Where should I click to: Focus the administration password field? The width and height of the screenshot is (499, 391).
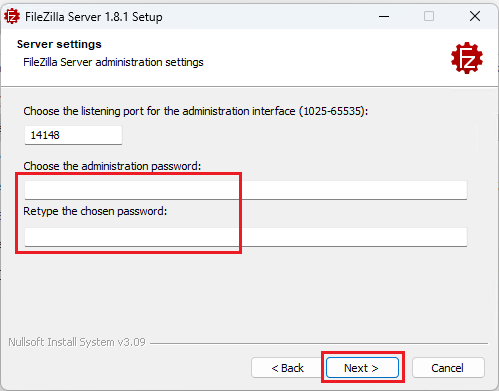coord(246,190)
